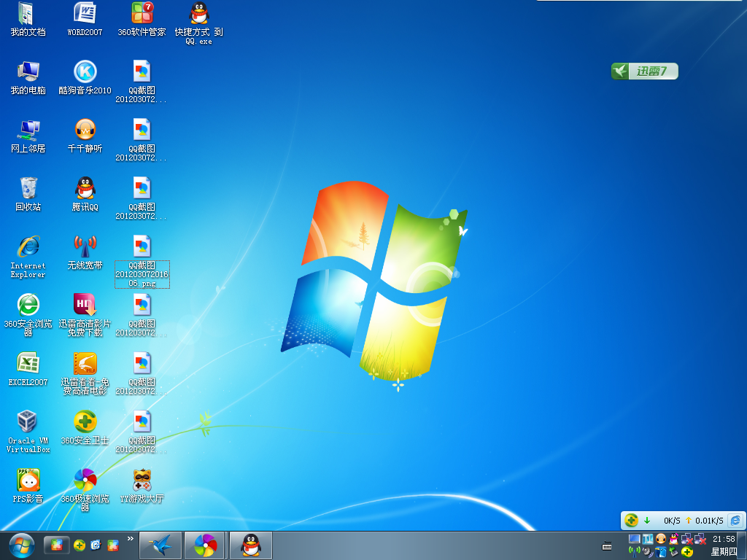The width and height of the screenshot is (747, 560).
Task: Open the pink QQ penguin tray icon
Action: tap(673, 539)
